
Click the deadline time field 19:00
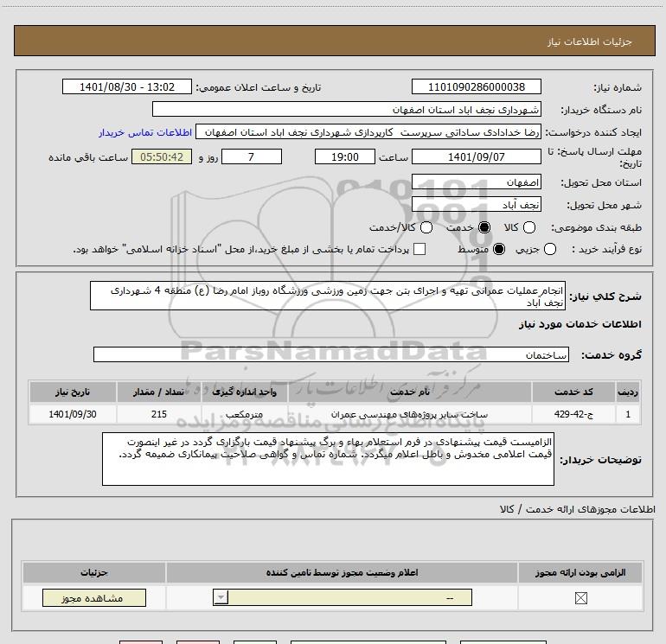pos(345,157)
